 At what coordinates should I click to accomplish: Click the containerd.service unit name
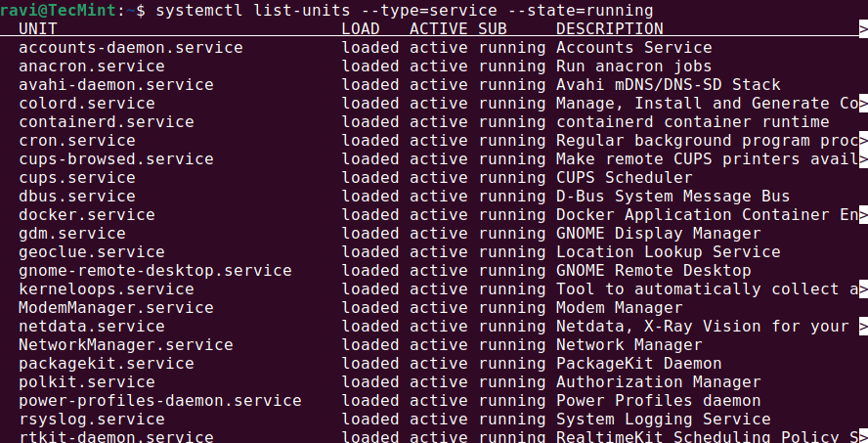tap(107, 122)
